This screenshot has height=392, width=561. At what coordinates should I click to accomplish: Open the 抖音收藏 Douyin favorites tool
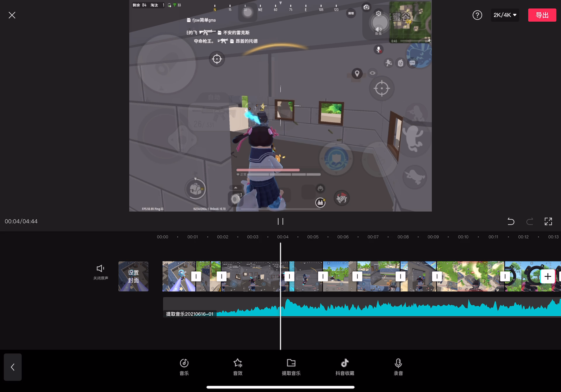click(345, 367)
